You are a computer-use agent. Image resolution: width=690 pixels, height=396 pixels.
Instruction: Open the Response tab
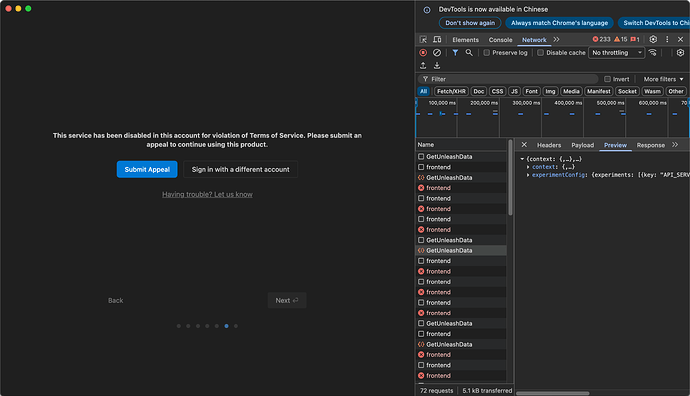[650, 145]
